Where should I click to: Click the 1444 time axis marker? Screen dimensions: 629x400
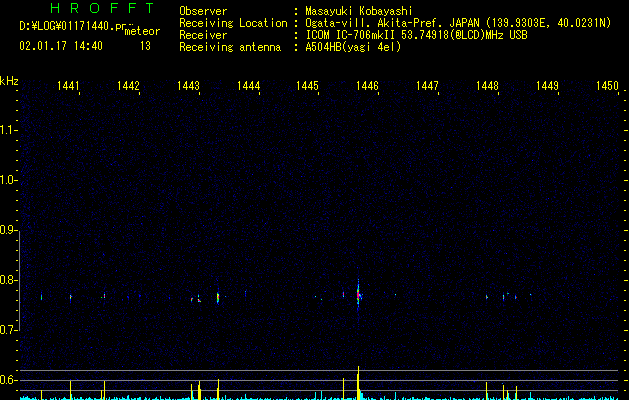point(248,86)
